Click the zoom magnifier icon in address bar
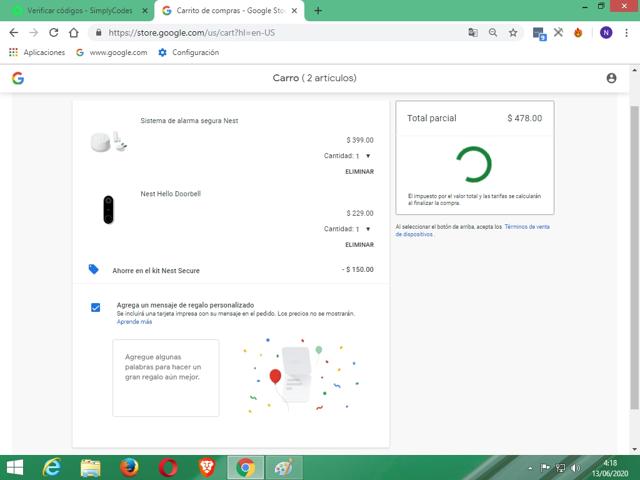Screen dimensions: 640x480 (493, 33)
